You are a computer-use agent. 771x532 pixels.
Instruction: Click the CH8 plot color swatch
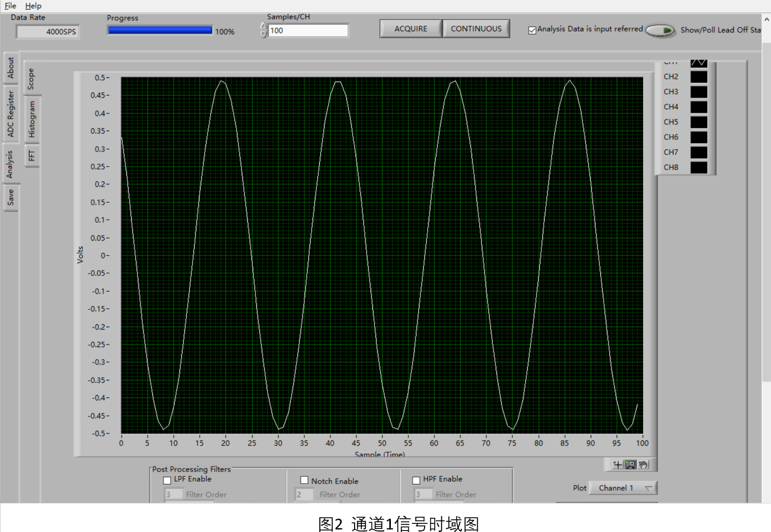699,167
